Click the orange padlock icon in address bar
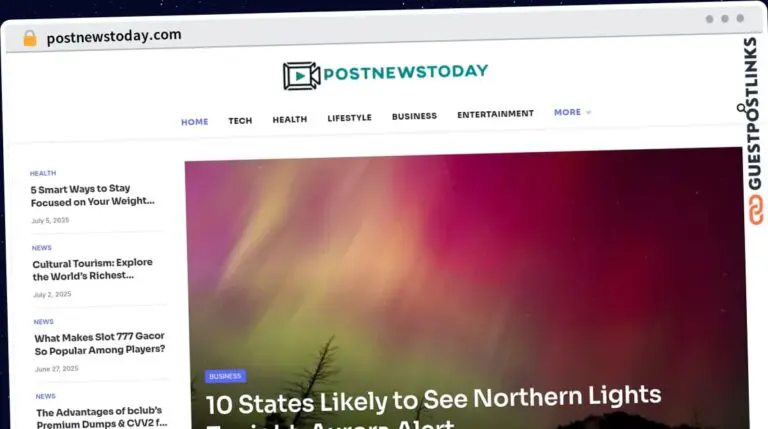 coord(30,38)
